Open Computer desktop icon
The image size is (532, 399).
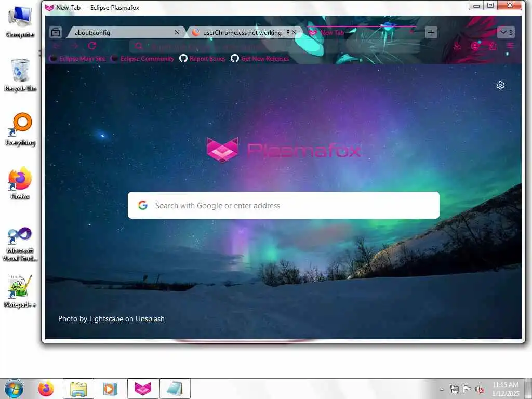pos(20,22)
